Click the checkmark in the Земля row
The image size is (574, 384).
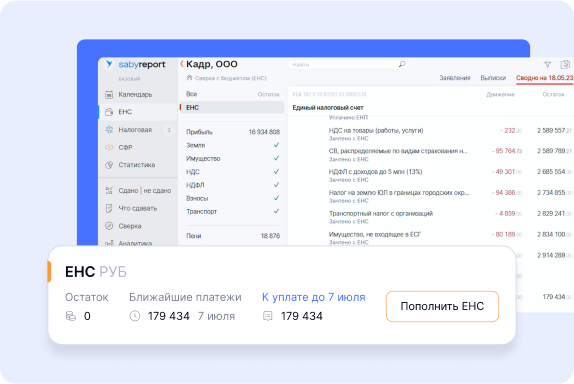[x=276, y=145]
